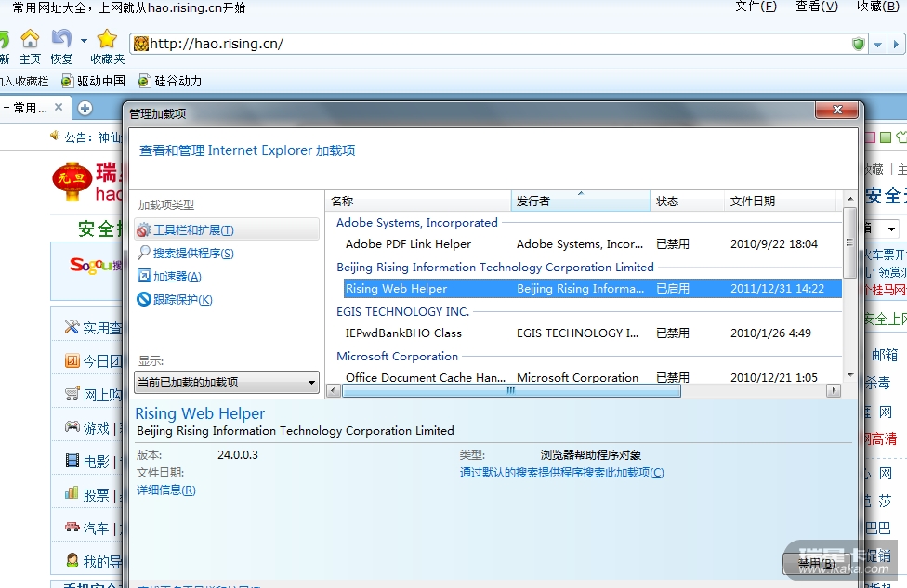This screenshot has width=907, height=588.
Task: Click the 股票 chart icon
Action: [x=72, y=493]
